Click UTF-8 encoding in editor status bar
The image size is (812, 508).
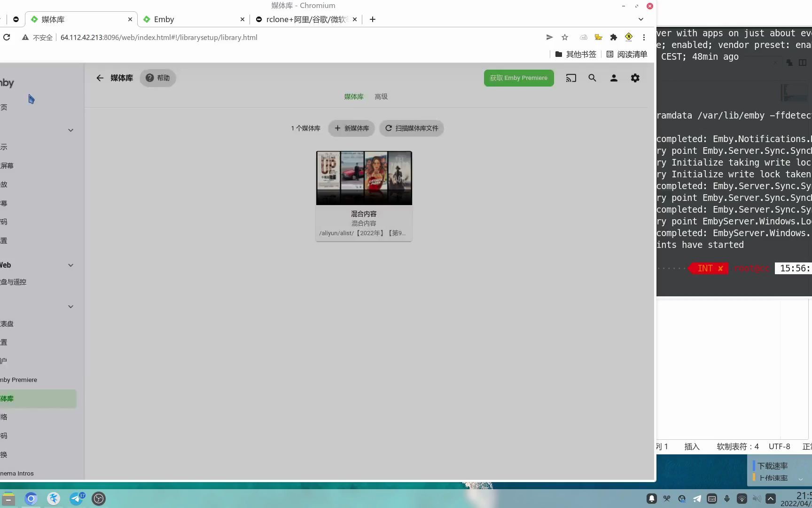779,446
